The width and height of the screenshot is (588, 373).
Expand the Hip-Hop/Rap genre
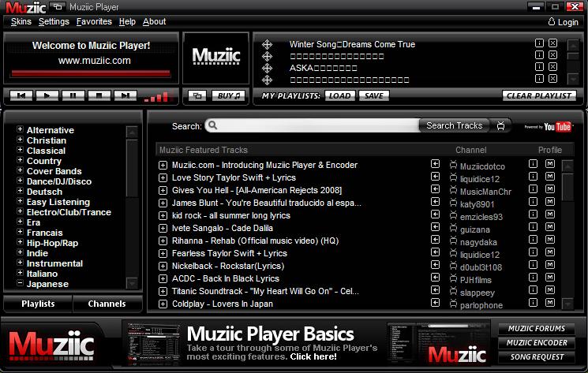coord(20,242)
